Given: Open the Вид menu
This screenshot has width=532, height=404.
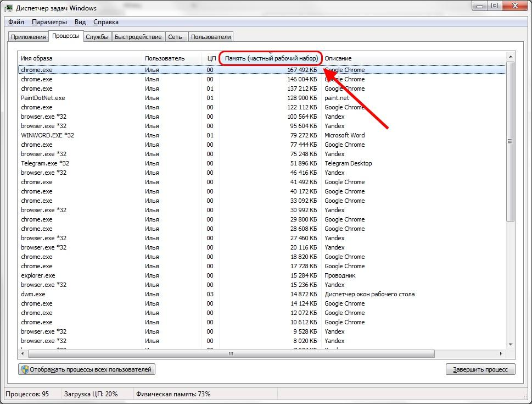Looking at the screenshot, I should coord(80,22).
